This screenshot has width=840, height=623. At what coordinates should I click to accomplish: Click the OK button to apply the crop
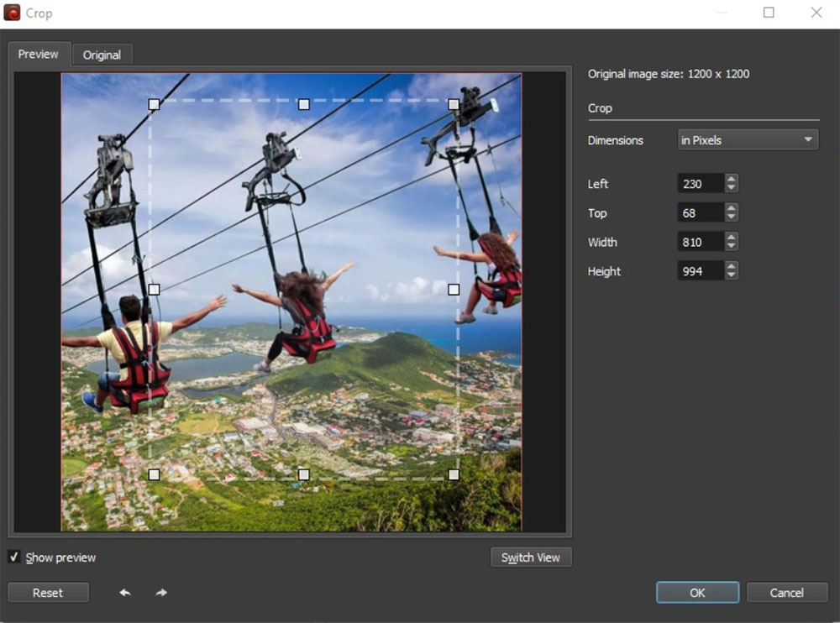tap(696, 592)
